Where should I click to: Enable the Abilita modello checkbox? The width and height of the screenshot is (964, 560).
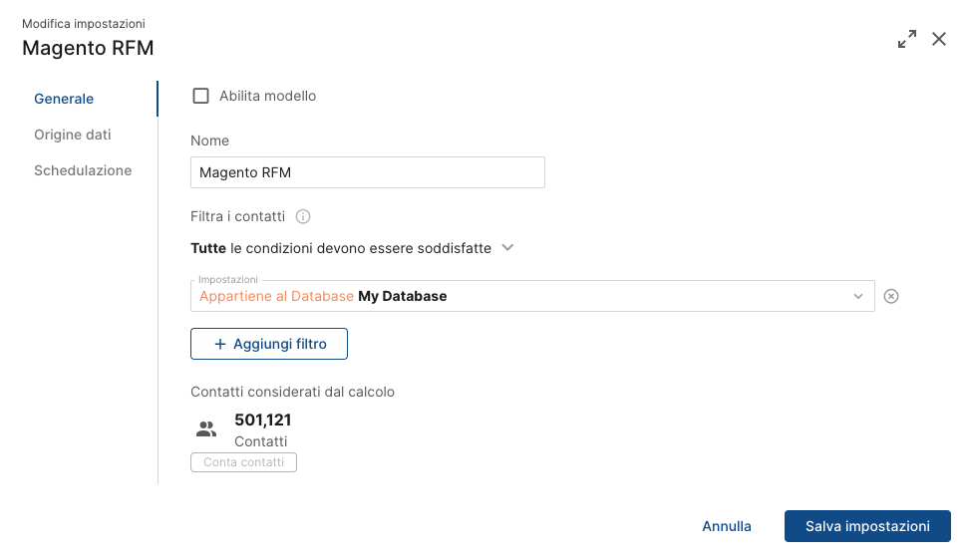[200, 96]
